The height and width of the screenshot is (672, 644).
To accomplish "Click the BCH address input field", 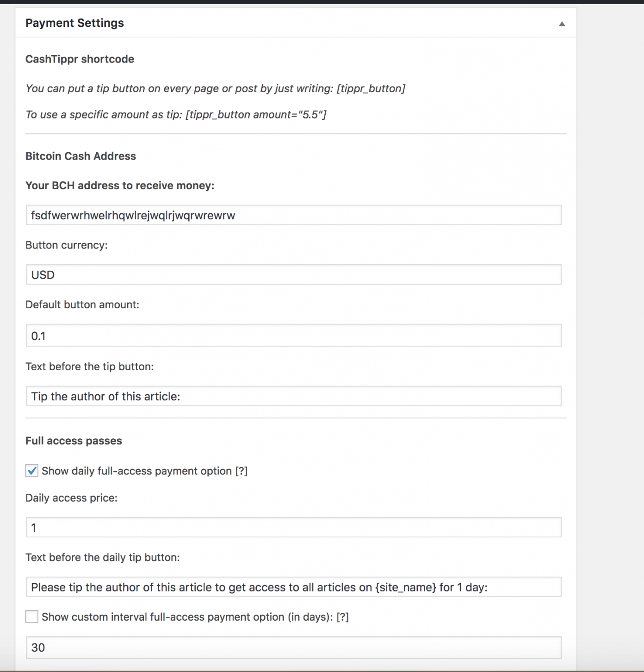I will coord(294,215).
